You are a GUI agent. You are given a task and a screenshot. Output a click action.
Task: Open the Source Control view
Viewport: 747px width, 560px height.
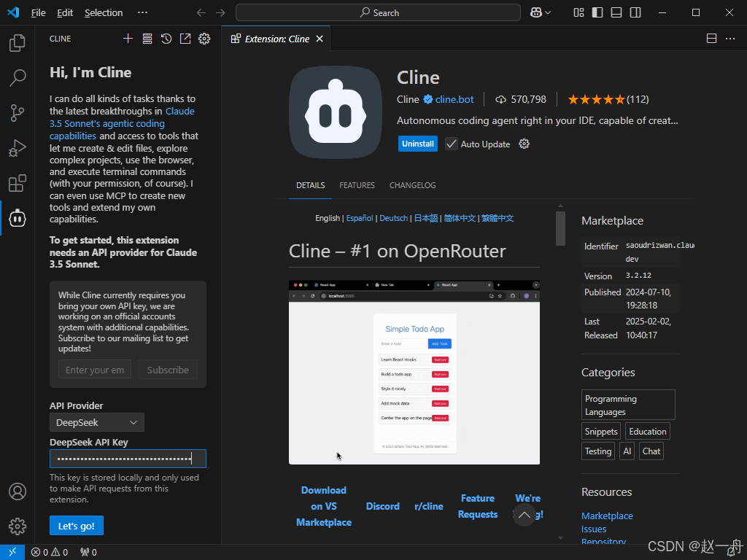18,113
